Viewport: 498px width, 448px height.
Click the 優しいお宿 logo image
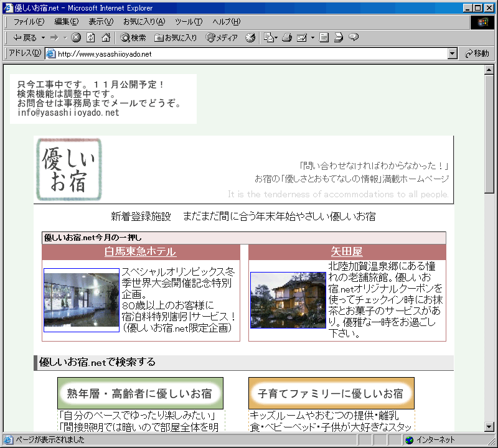click(69, 169)
